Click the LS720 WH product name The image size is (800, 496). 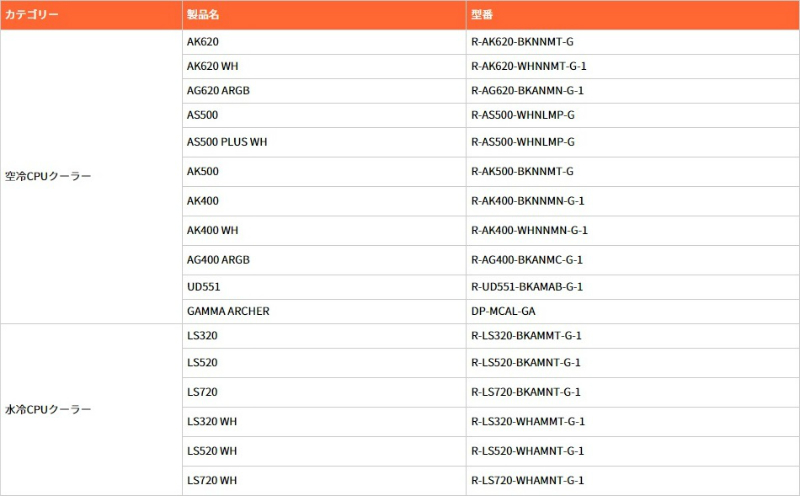[x=212, y=481]
